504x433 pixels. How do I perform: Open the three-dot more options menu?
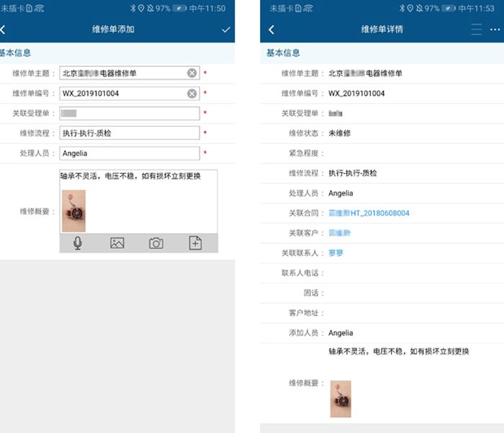tap(495, 29)
